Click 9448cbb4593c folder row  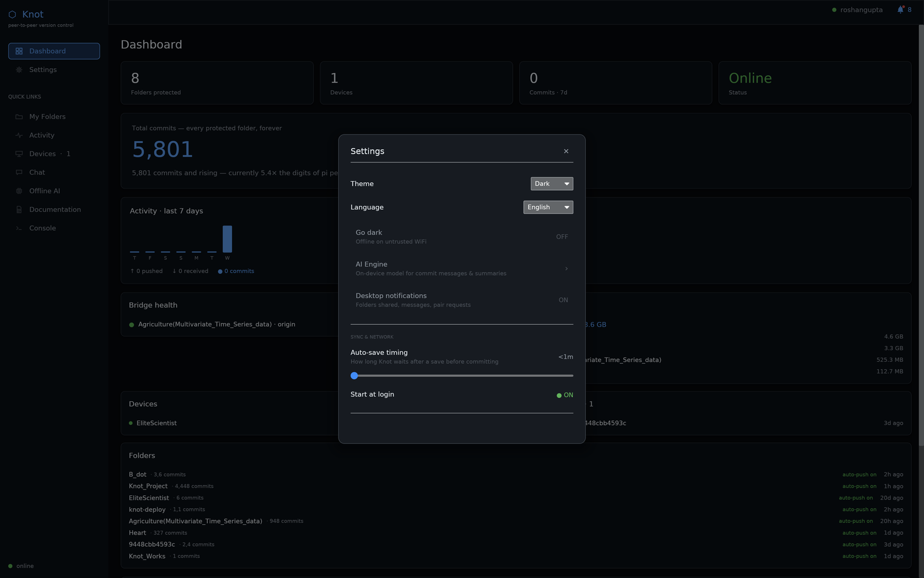[x=516, y=544]
